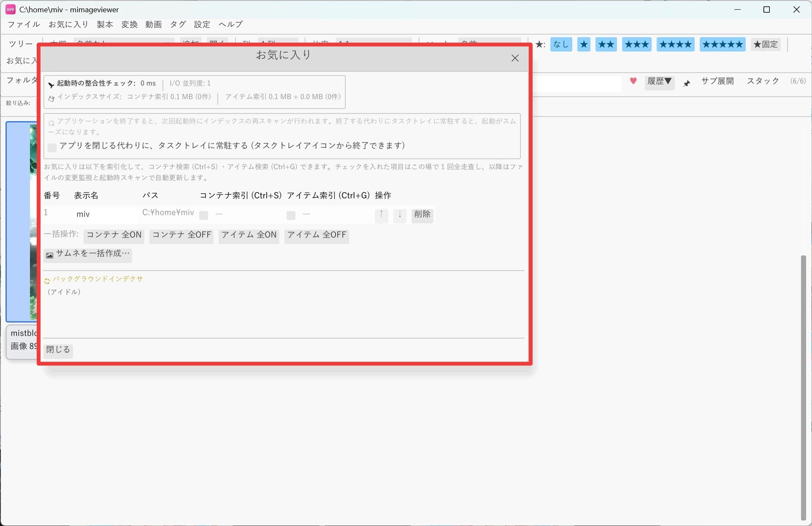Click the C:¥home¥miv path text
812x526 pixels.
pos(168,213)
